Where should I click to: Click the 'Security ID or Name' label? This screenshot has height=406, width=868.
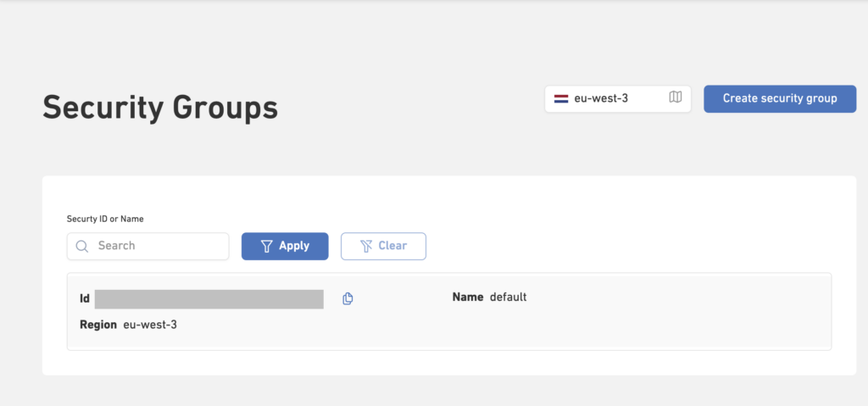tap(105, 219)
